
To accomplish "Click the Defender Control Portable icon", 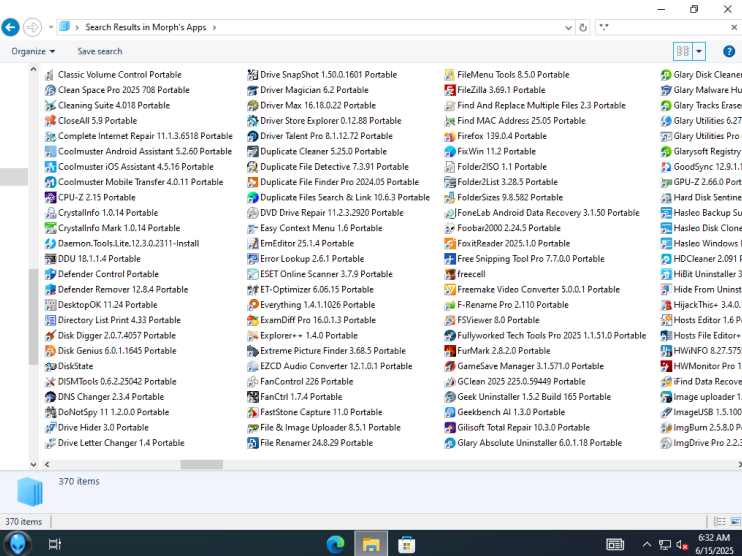I will click(50, 274).
